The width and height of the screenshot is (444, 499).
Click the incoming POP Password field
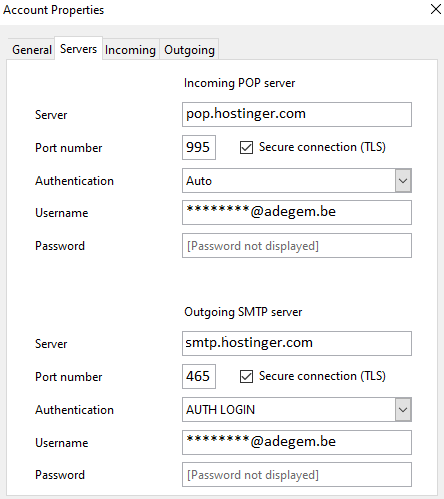coord(297,246)
